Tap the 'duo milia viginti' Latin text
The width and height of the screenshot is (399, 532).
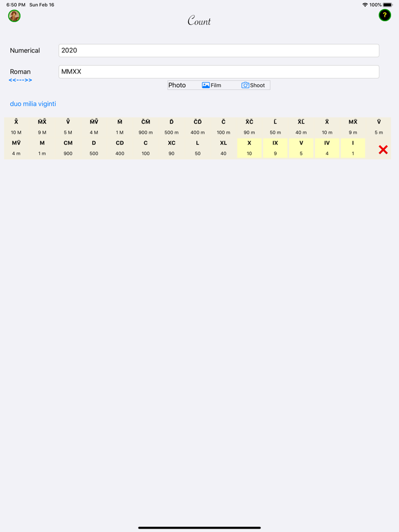point(33,104)
